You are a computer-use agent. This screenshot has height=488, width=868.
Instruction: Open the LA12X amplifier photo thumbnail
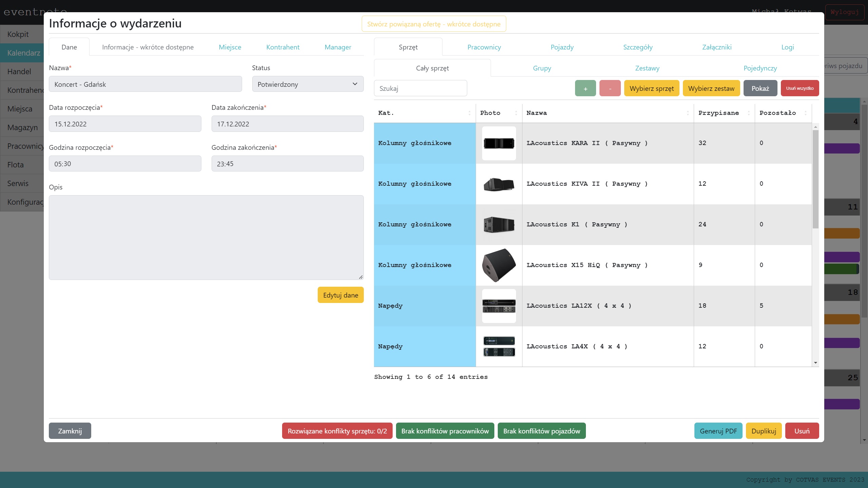pos(499,306)
